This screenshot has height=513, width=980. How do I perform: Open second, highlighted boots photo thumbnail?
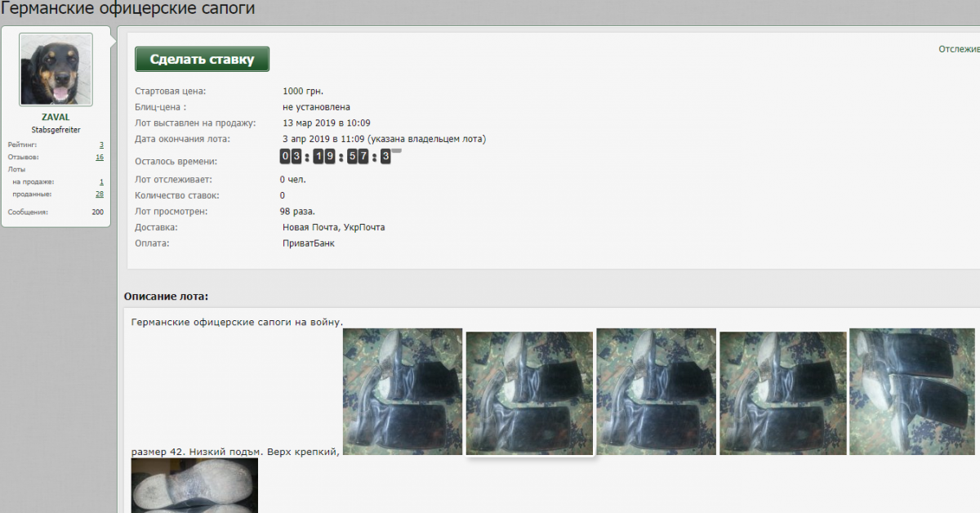(529, 393)
